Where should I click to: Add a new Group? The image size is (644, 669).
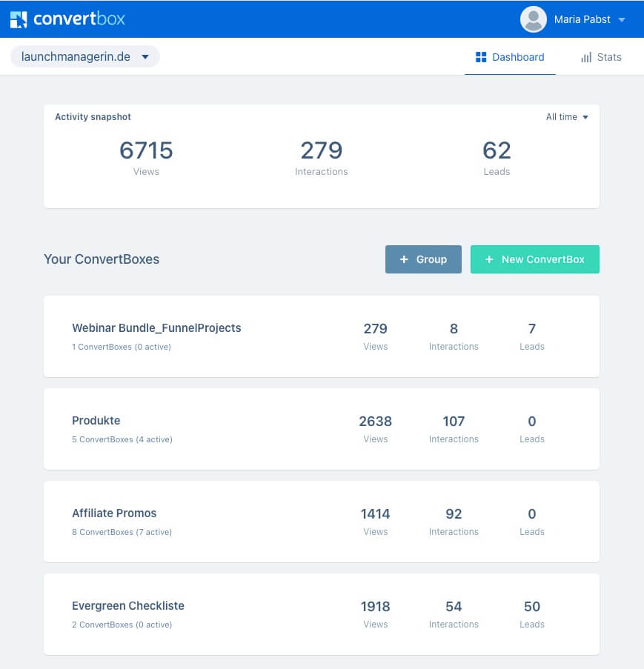pyautogui.click(x=423, y=259)
